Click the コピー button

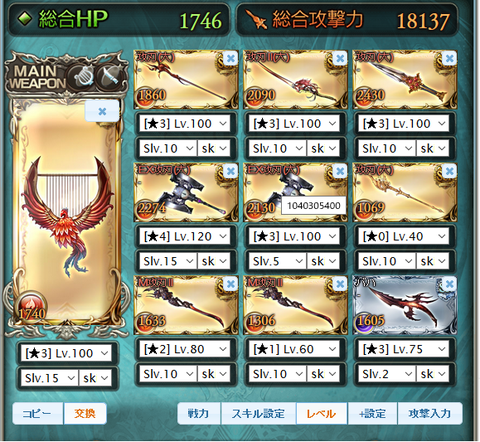tap(37, 413)
